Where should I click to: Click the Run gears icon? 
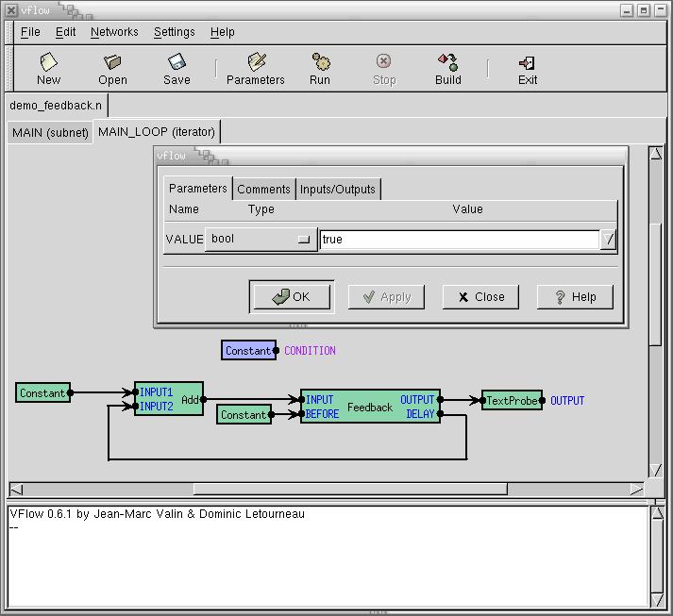click(320, 62)
